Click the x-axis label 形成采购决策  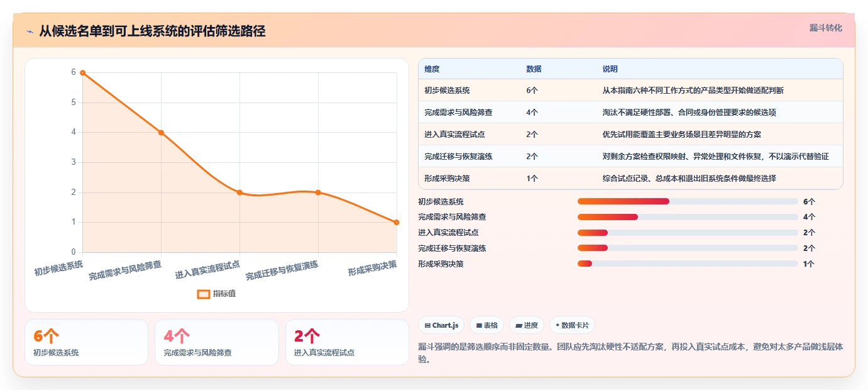pyautogui.click(x=373, y=269)
